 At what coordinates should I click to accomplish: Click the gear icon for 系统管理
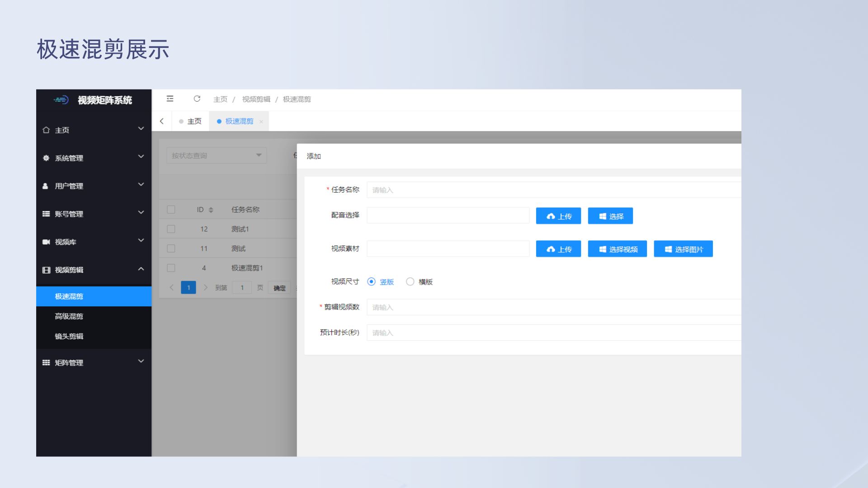[x=46, y=158]
